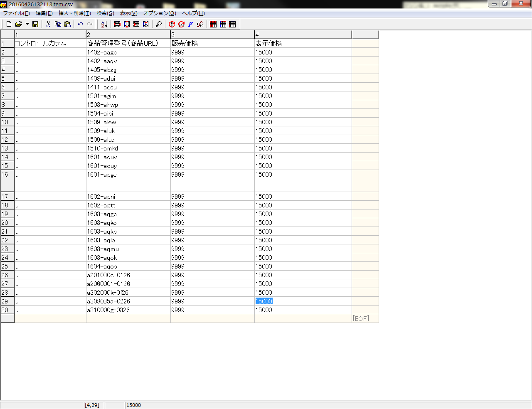This screenshot has height=409, width=532.
Task: Open the 検索(S) menu
Action: click(x=106, y=13)
